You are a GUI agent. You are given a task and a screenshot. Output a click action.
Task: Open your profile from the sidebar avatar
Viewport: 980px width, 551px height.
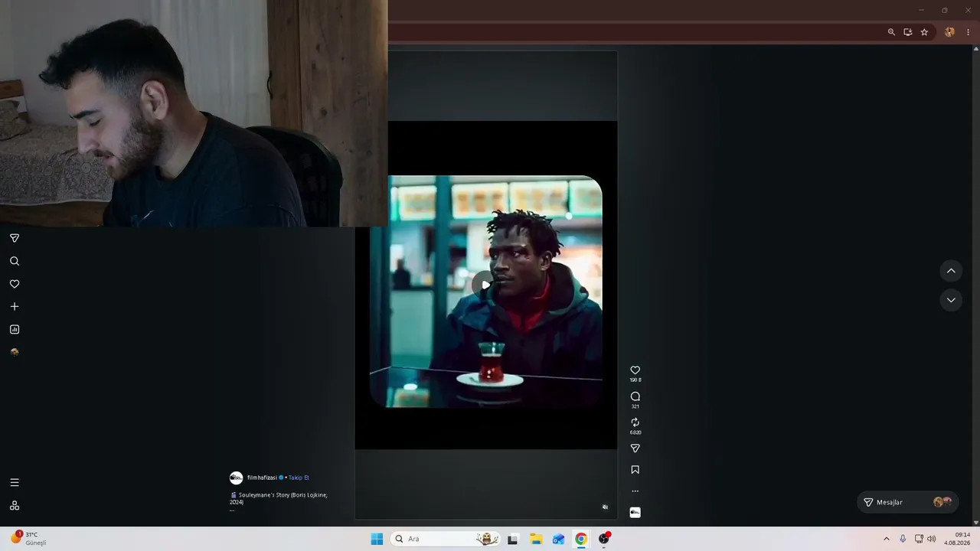click(15, 352)
